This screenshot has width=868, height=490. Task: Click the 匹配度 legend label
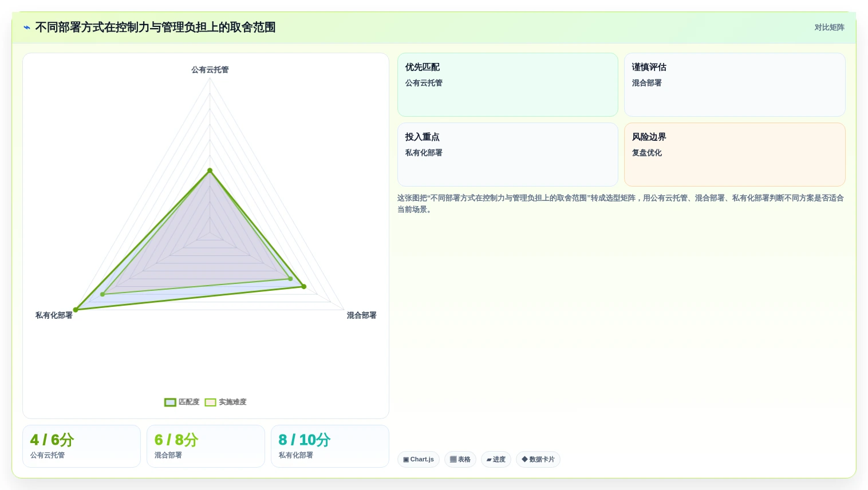[x=189, y=402]
